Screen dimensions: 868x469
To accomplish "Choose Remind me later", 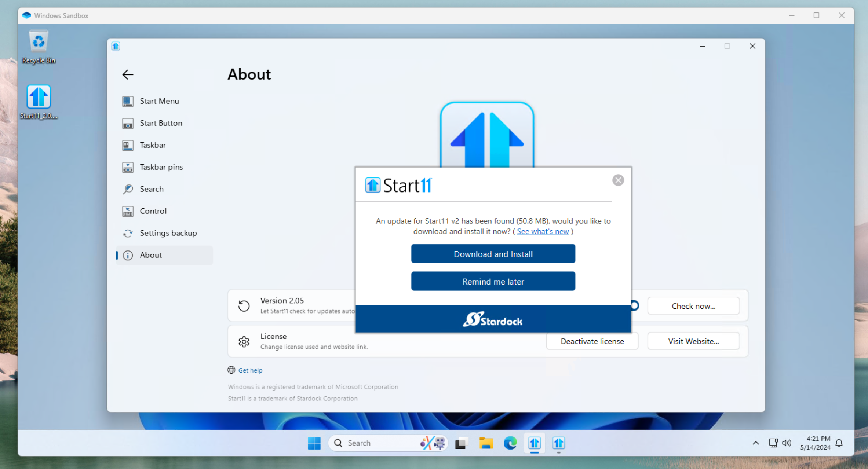I will pyautogui.click(x=493, y=281).
